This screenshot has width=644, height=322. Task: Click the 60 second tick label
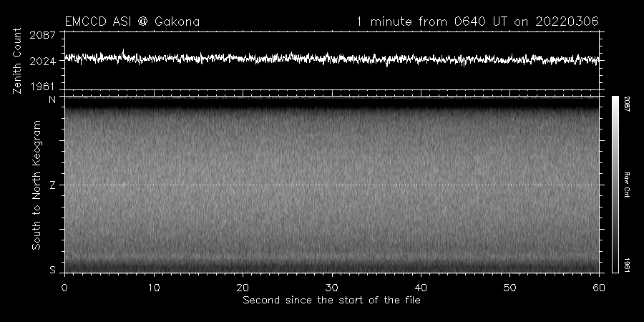[x=599, y=288]
